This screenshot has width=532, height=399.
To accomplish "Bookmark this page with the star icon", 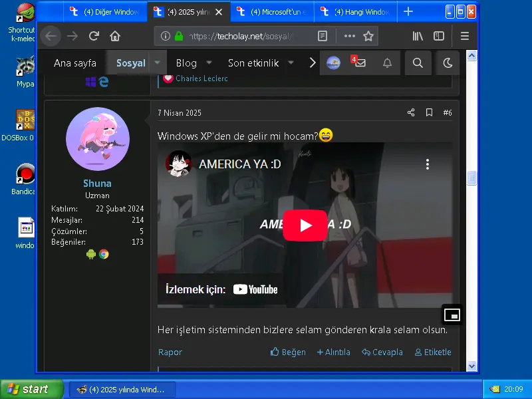I will (368, 36).
